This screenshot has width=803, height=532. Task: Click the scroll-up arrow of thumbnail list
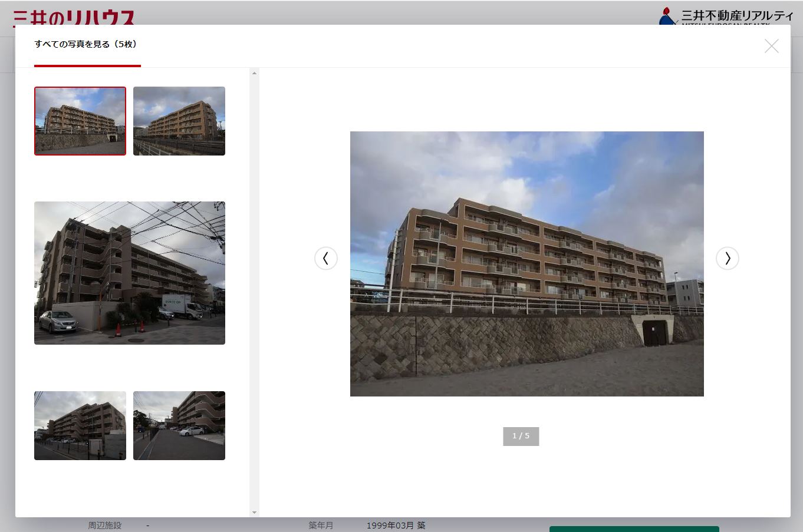[254, 73]
